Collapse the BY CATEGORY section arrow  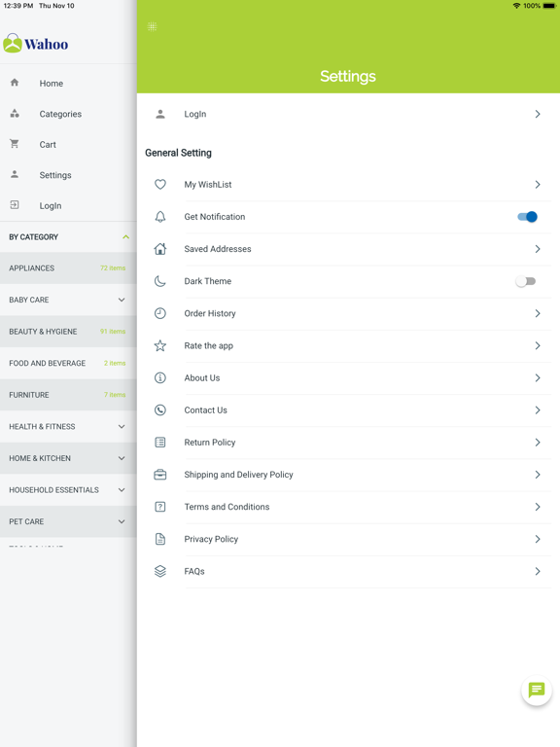125,236
